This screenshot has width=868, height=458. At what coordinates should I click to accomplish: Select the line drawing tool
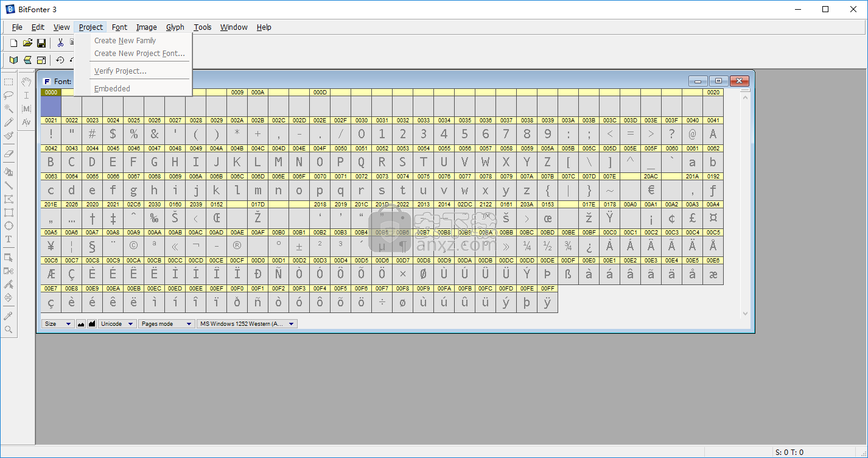[x=9, y=185]
